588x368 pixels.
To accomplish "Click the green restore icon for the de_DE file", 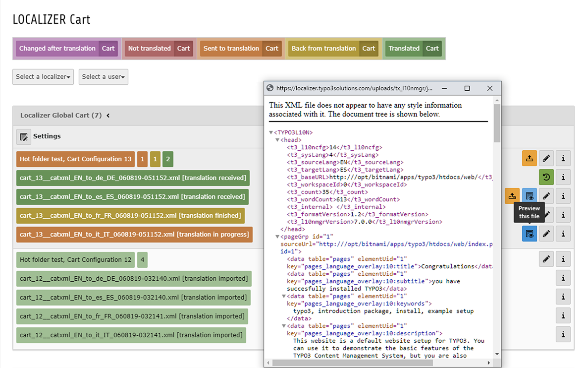I will tap(546, 177).
